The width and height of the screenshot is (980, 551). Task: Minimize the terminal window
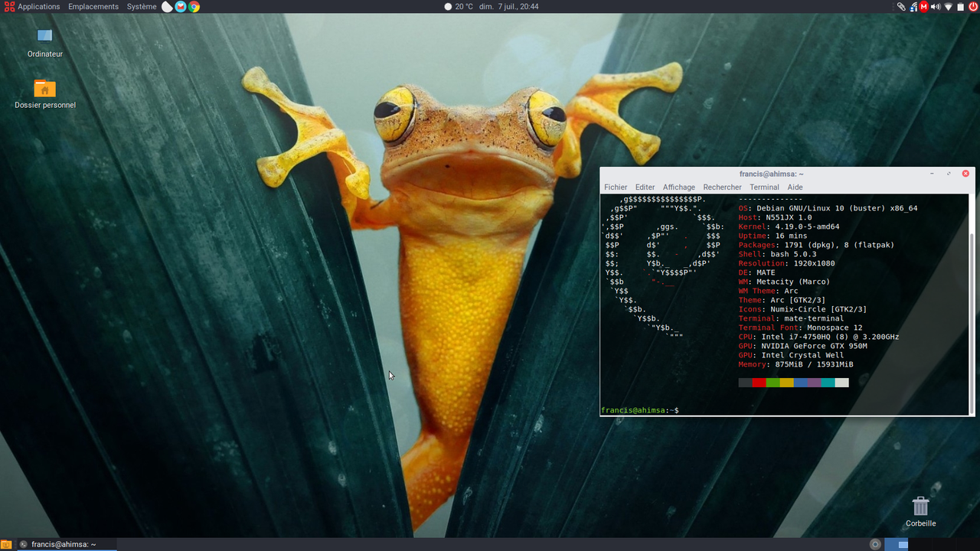point(932,174)
